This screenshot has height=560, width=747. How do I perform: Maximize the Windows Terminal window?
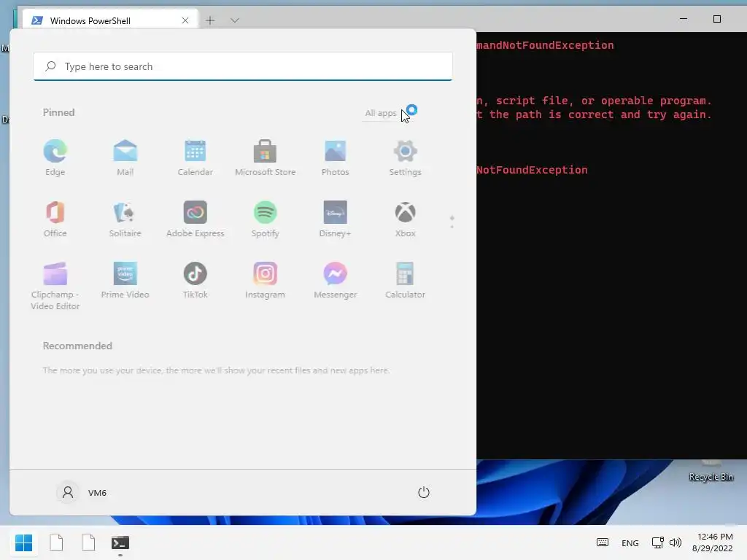[717, 19]
